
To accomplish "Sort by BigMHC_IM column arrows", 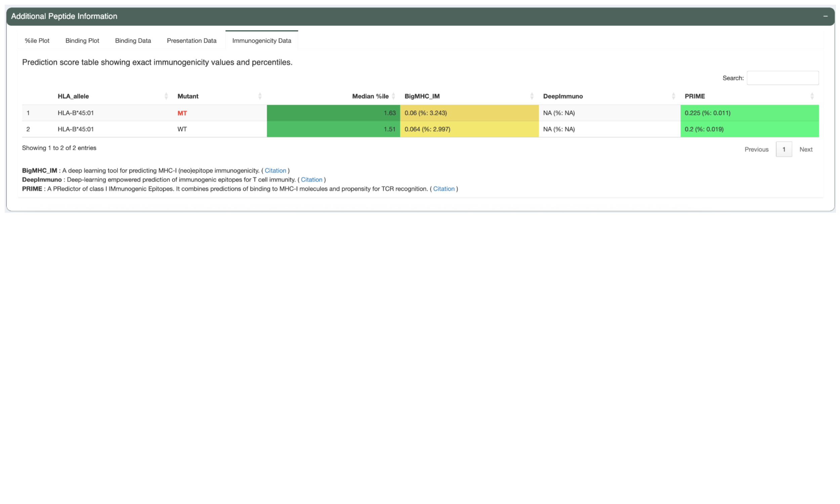I will 532,96.
